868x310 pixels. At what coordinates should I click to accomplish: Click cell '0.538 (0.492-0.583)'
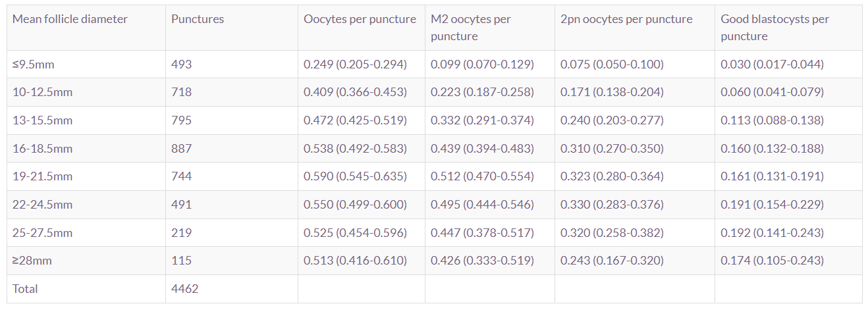tap(355, 149)
